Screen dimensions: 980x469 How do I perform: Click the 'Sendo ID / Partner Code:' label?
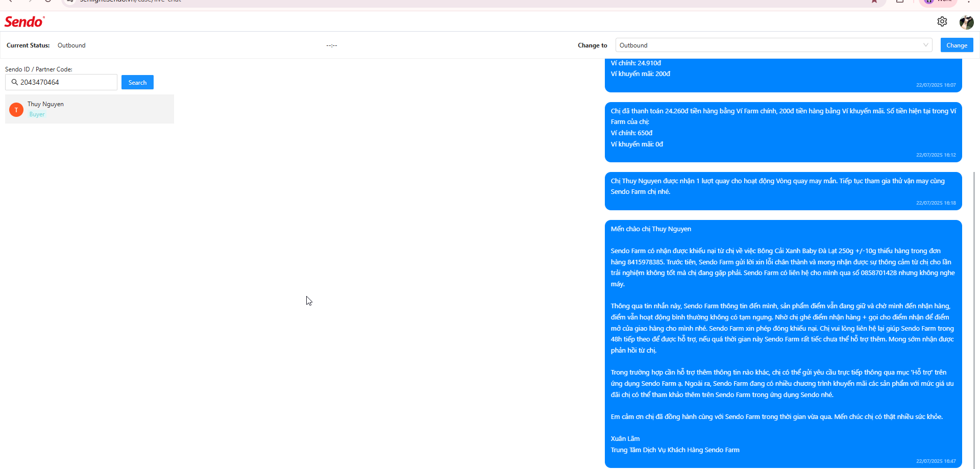39,69
